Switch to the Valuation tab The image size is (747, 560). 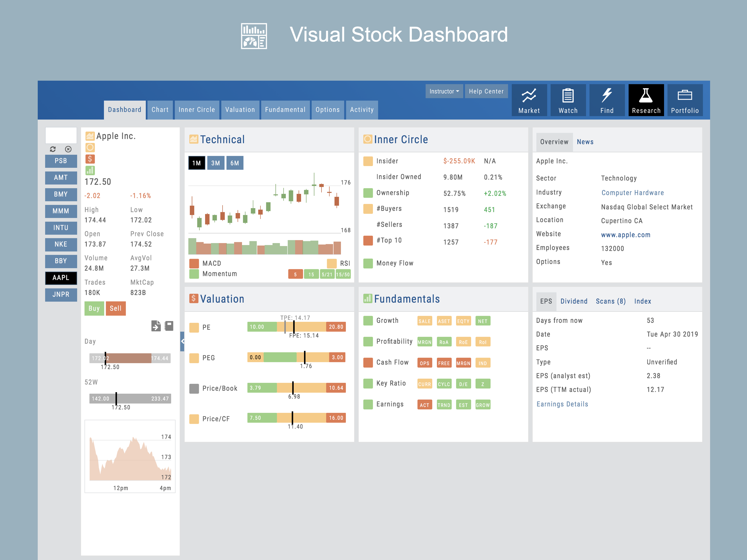click(240, 110)
